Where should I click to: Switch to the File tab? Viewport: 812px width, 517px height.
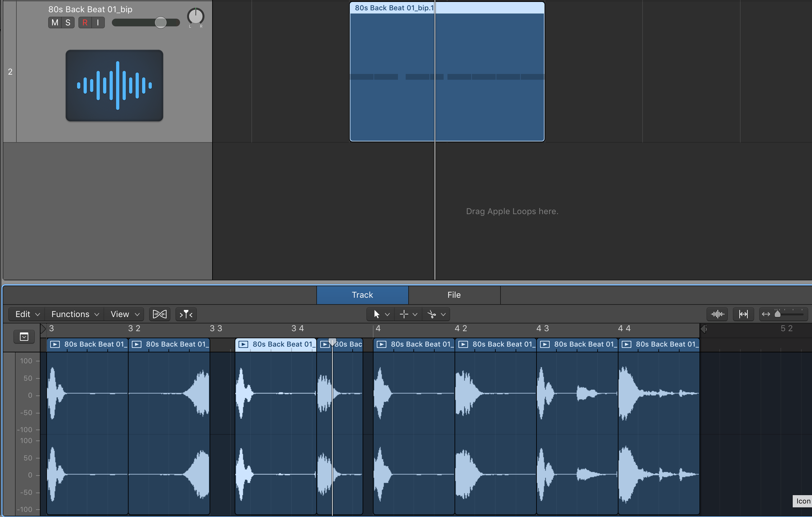[454, 295]
